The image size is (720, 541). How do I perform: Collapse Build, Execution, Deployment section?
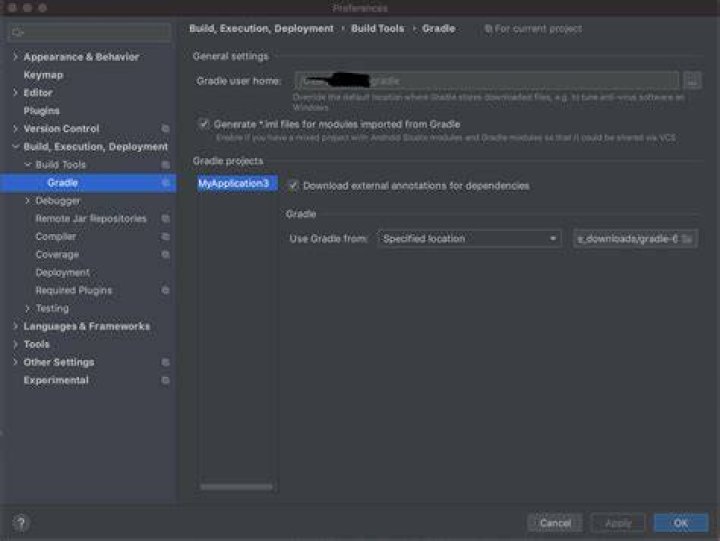(x=16, y=147)
